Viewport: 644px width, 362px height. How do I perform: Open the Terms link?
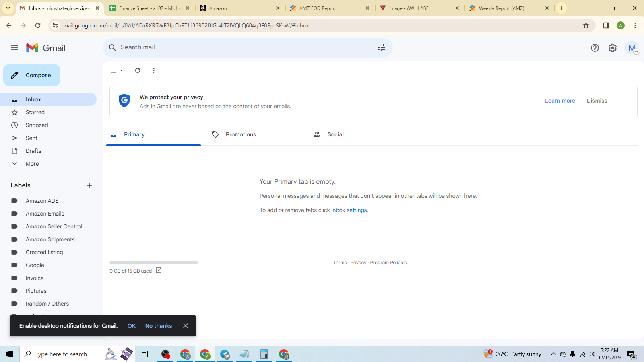340,263
